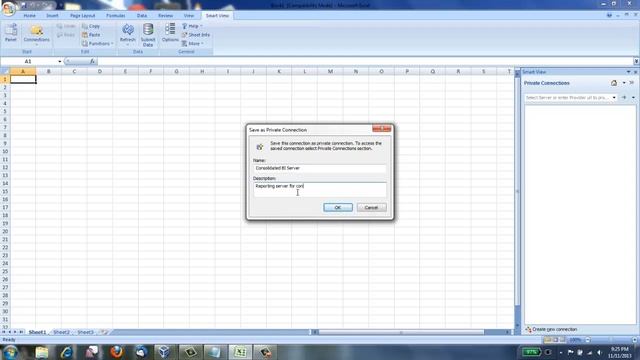Switch to the Insert ribbon tab
This screenshot has width=640, height=360.
point(52,16)
